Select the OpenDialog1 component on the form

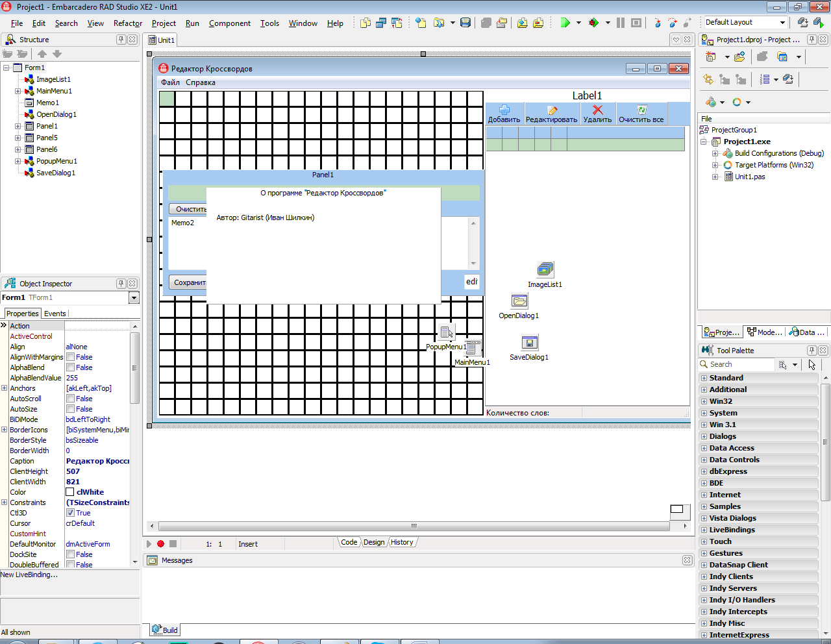click(519, 301)
